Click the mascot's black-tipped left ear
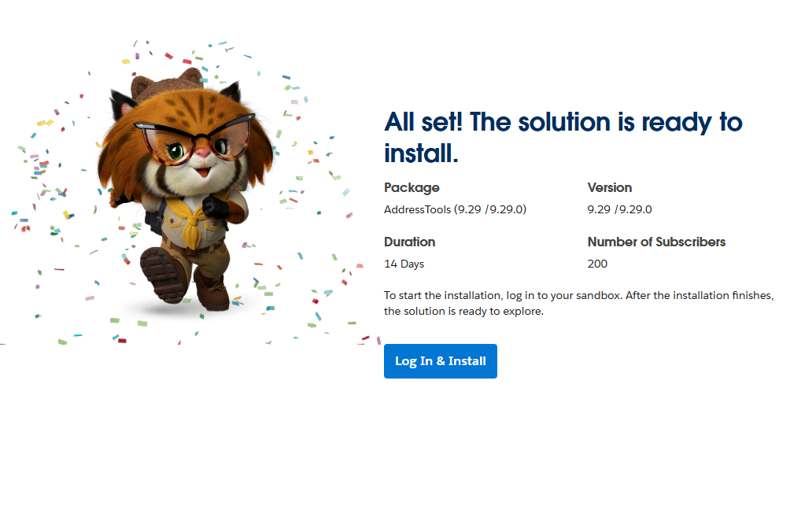The height and width of the screenshot is (532, 790). pyautogui.click(x=122, y=102)
